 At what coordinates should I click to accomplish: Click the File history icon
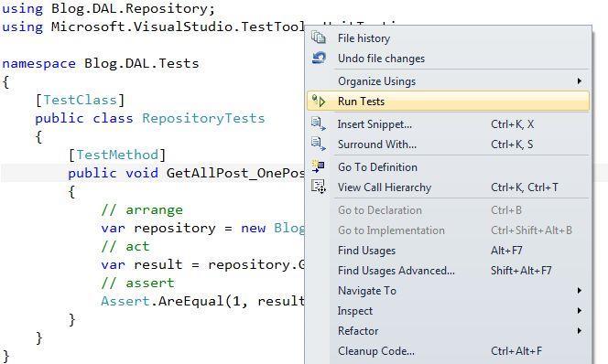click(x=319, y=37)
